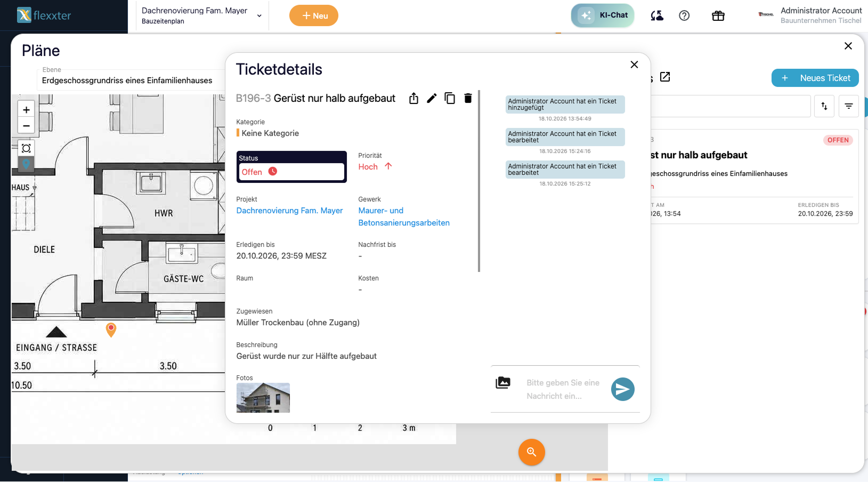Open the scaffolding photo thumbnail
This screenshot has height=482, width=868.
[263, 398]
